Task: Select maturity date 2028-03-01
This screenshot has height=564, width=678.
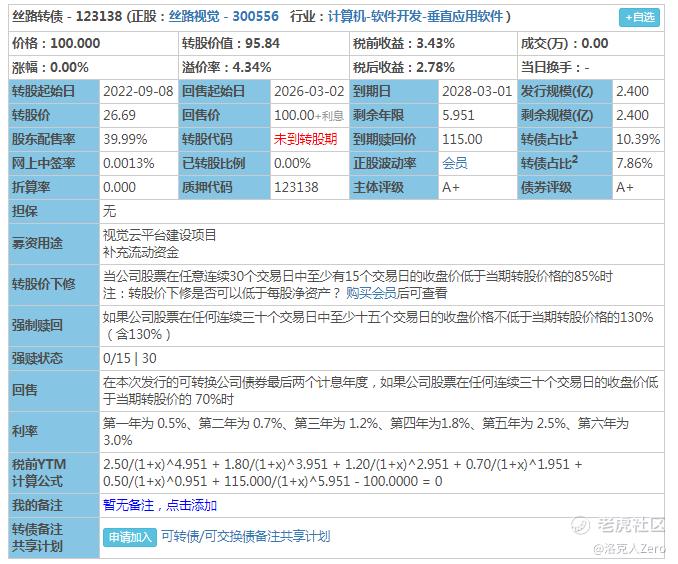Action: pyautogui.click(x=477, y=91)
